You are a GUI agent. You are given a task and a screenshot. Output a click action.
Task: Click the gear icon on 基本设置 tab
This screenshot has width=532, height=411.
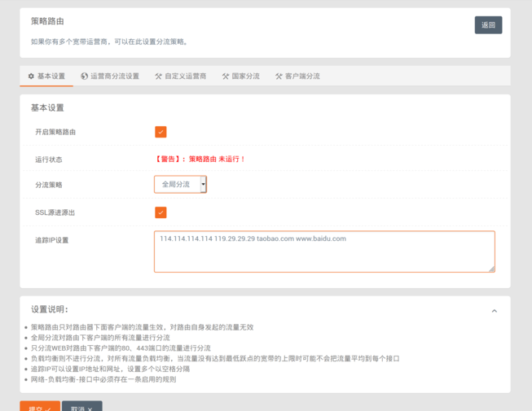point(31,77)
